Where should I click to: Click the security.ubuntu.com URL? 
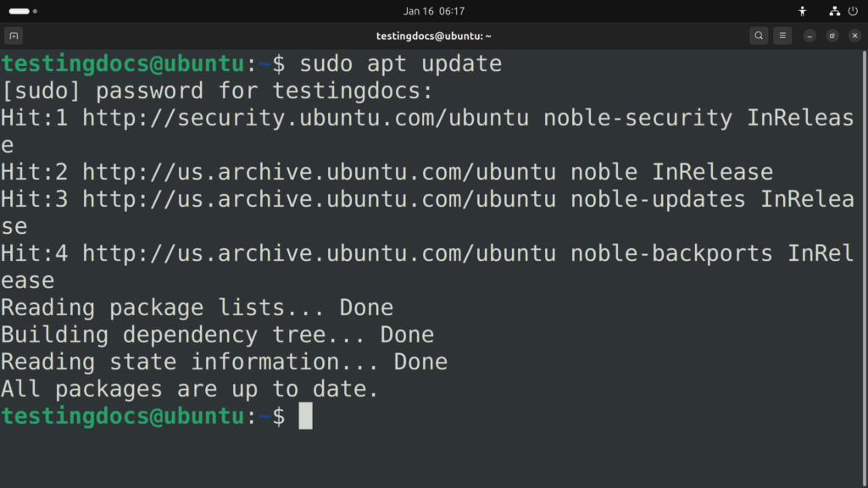(305, 118)
